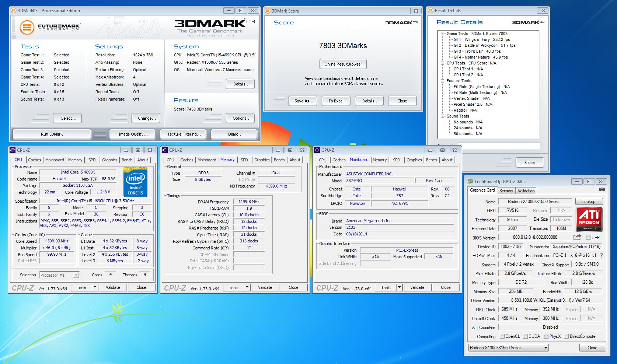Click the Core Speed value field
617x364 pixels.
(57, 241)
